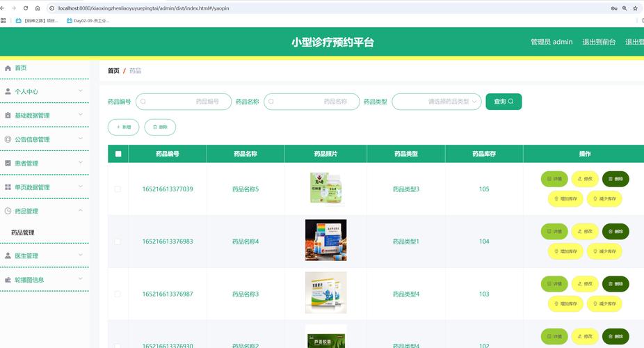The image size is (644, 348).
Task: Click the browser reload icon
Action: 26,8
